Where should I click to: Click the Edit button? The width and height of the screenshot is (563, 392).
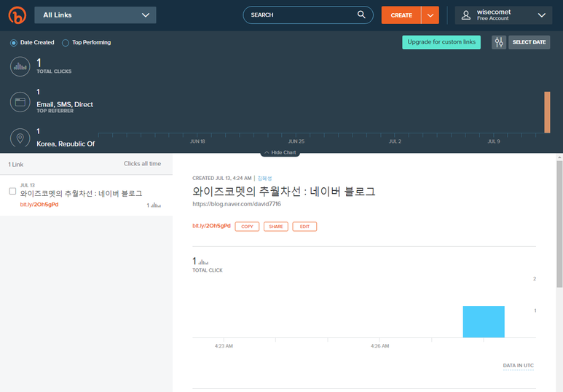(304, 227)
